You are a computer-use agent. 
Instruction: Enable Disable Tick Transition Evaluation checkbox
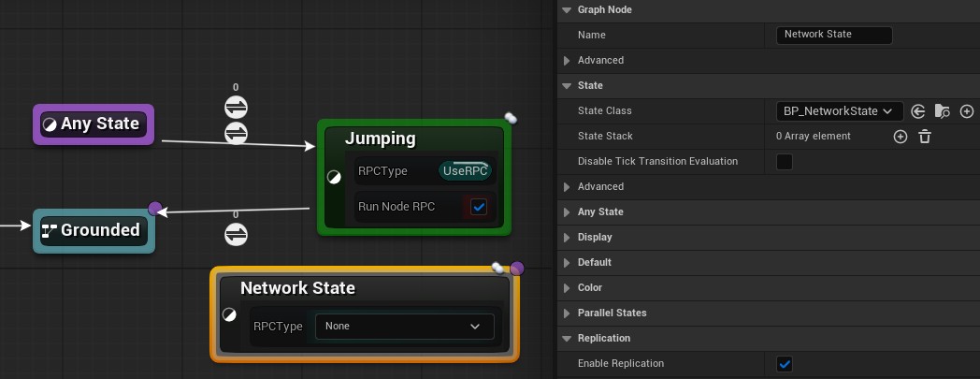785,162
